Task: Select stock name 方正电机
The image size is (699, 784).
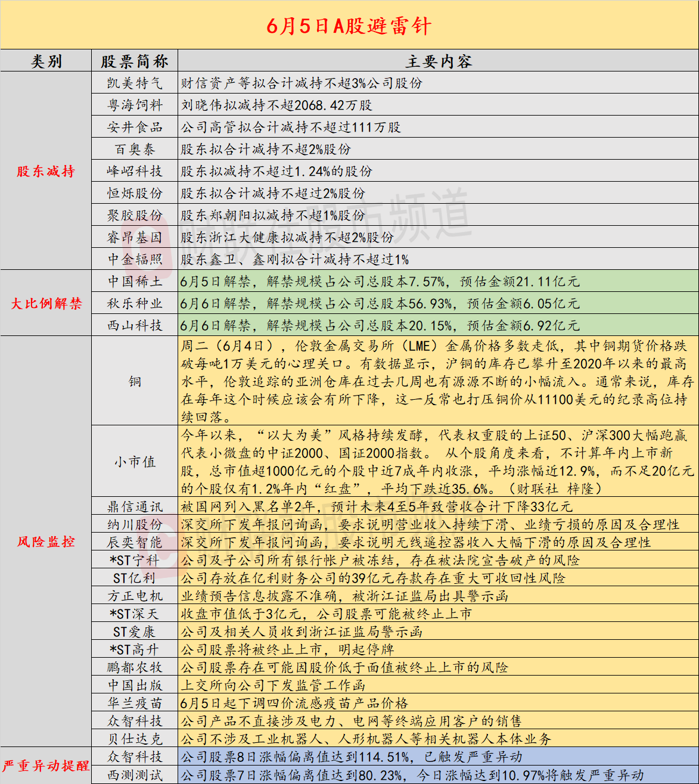Action: [x=135, y=596]
